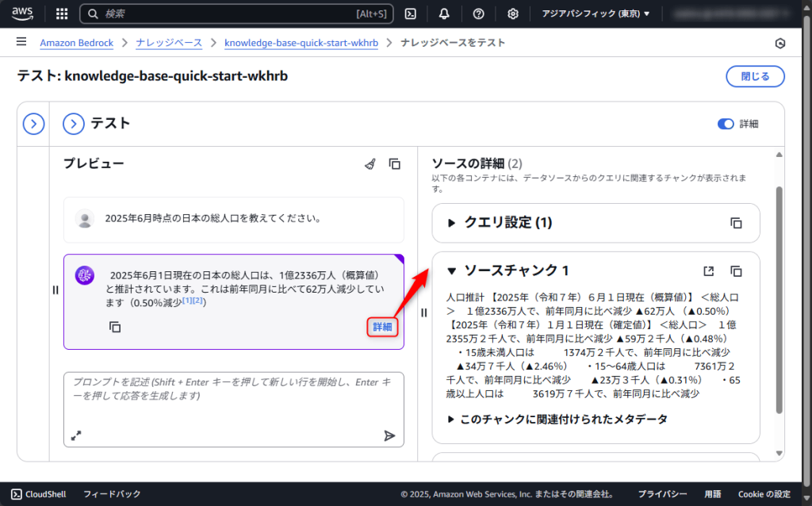Expand the prompt box to full size
812x506 pixels.
(76, 435)
